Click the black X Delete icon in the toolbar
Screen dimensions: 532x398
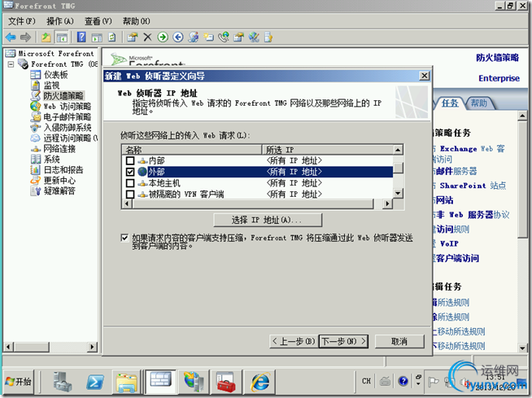(x=147, y=37)
